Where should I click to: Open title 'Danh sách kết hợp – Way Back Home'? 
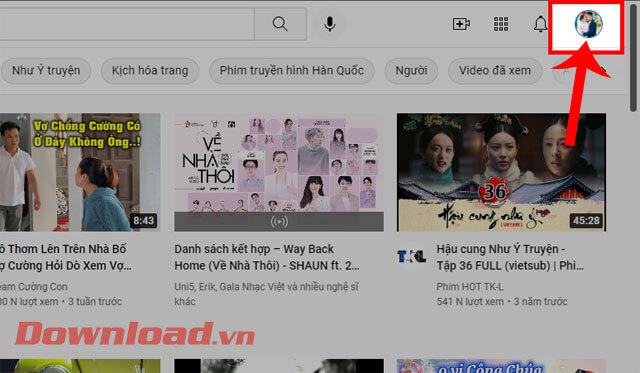(267, 257)
